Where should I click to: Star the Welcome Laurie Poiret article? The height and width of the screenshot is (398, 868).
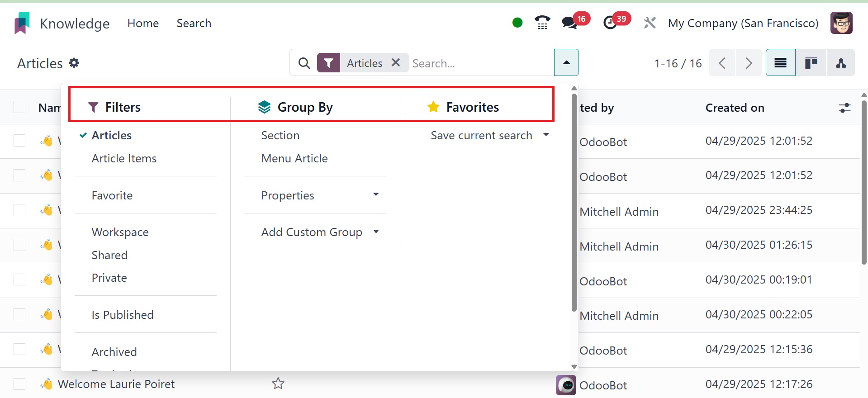[x=278, y=384]
